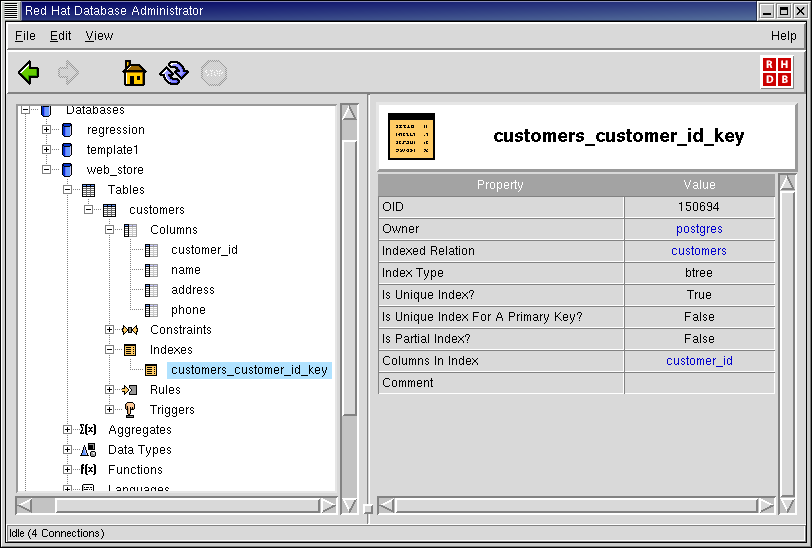812x548 pixels.
Task: Expand the Rules node
Action: [x=109, y=390]
